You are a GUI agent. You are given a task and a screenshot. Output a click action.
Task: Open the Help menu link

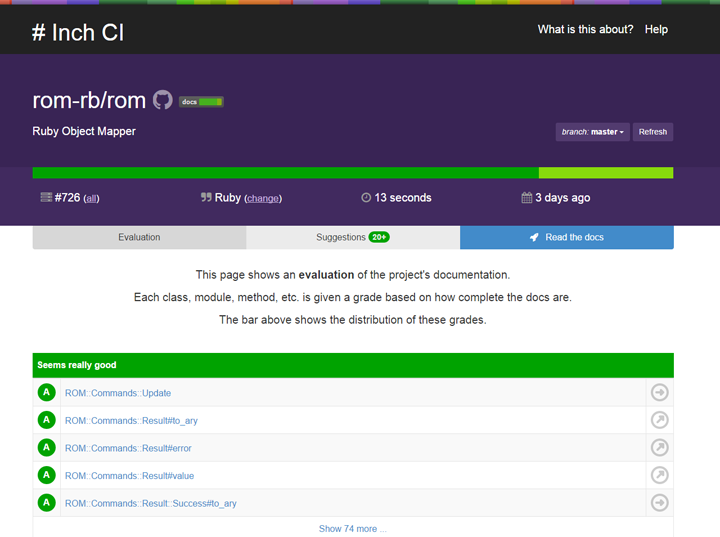[656, 29]
